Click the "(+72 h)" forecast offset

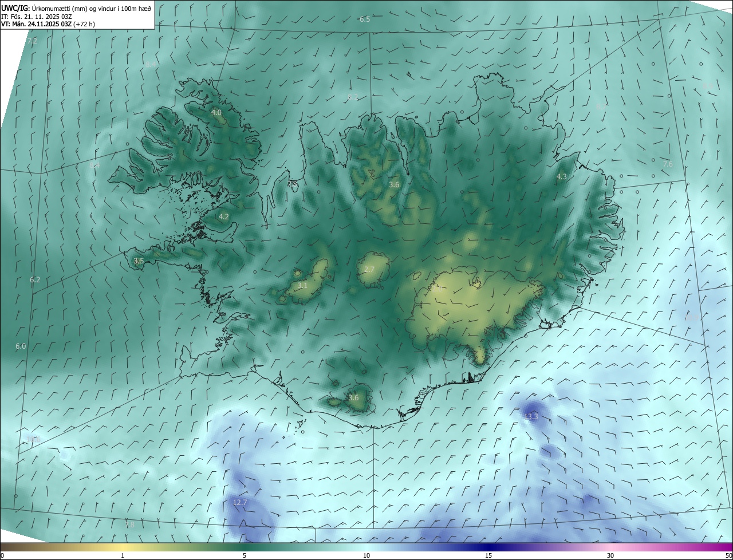coord(85,25)
